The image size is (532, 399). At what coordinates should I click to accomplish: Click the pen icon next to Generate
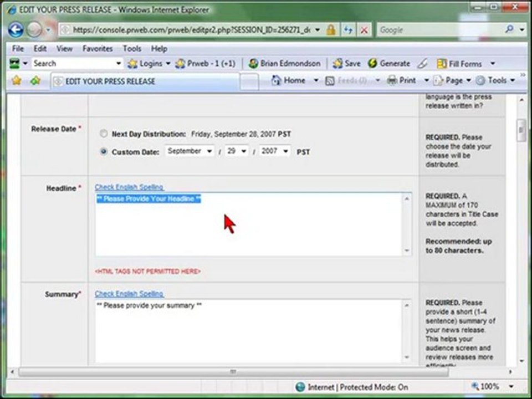pyautogui.click(x=422, y=63)
